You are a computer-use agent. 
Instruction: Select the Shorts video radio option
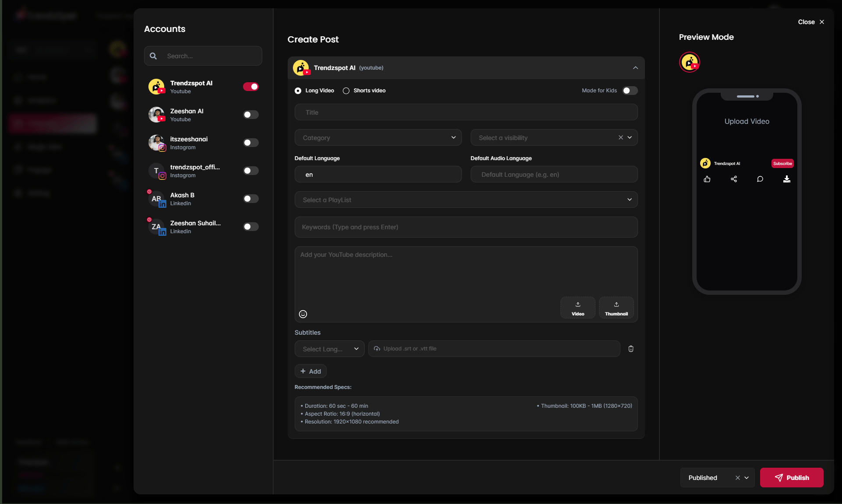point(346,91)
